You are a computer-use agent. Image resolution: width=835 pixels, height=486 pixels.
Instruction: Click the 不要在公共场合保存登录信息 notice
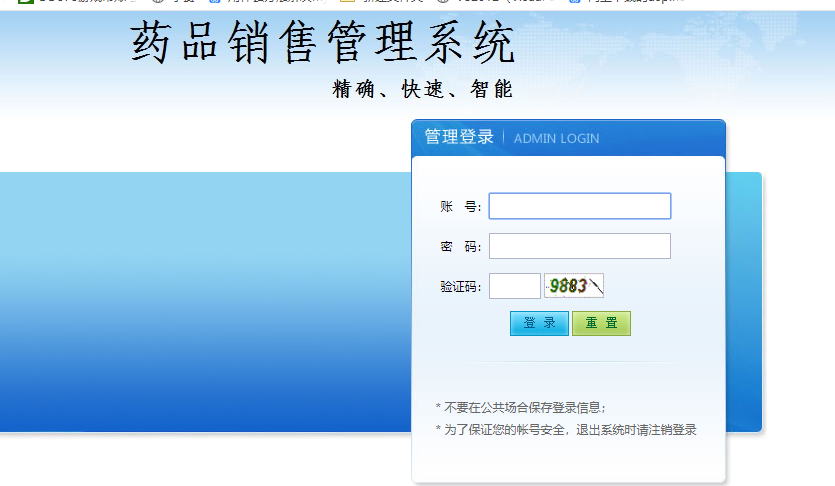(520, 408)
